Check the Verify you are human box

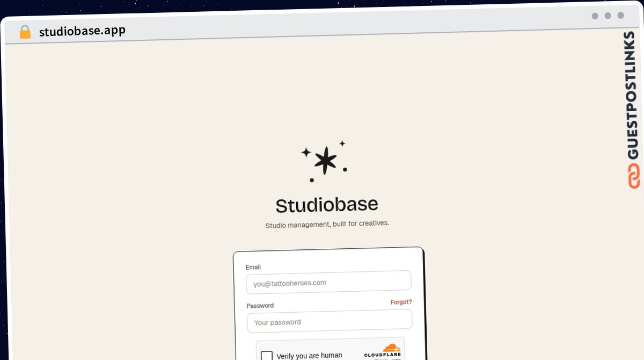click(x=267, y=356)
